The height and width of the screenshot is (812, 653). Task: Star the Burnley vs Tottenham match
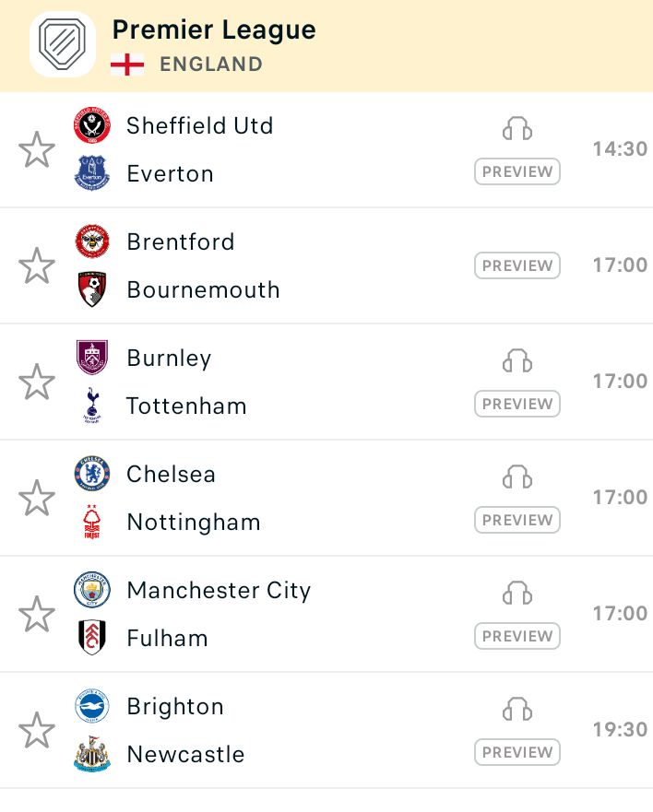coord(37,382)
